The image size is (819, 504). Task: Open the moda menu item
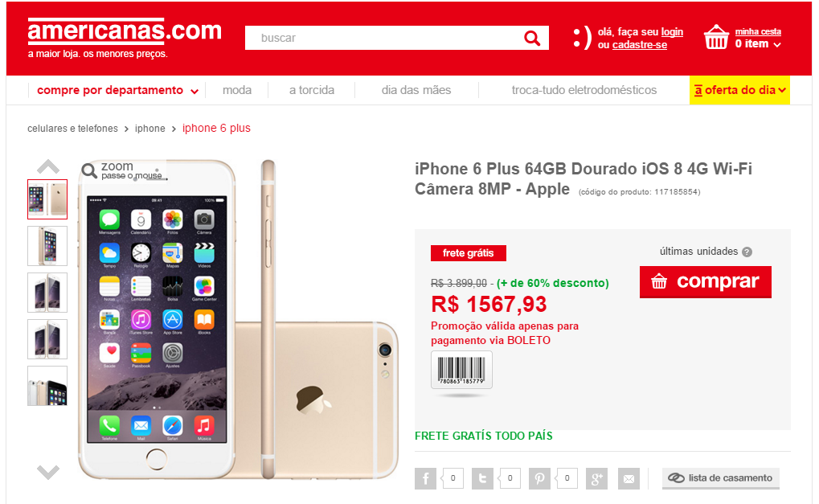tap(237, 90)
